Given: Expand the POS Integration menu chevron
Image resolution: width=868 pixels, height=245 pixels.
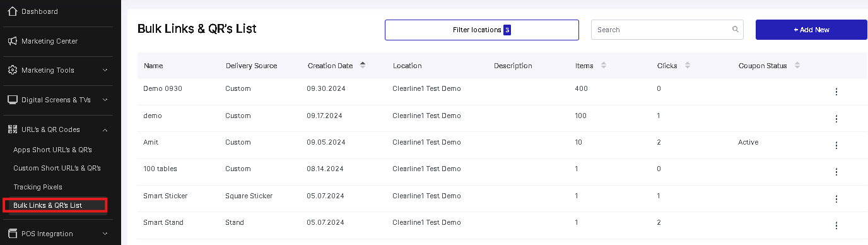Looking at the screenshot, I should click(105, 234).
